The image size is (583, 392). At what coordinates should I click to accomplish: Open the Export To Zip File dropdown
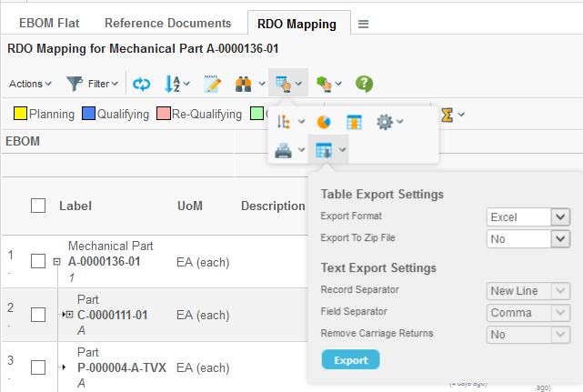528,238
